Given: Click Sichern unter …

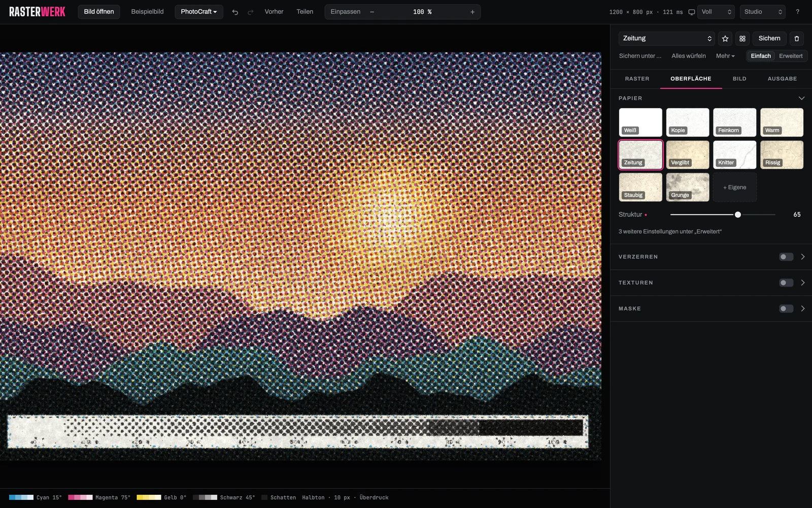Looking at the screenshot, I should (640, 56).
